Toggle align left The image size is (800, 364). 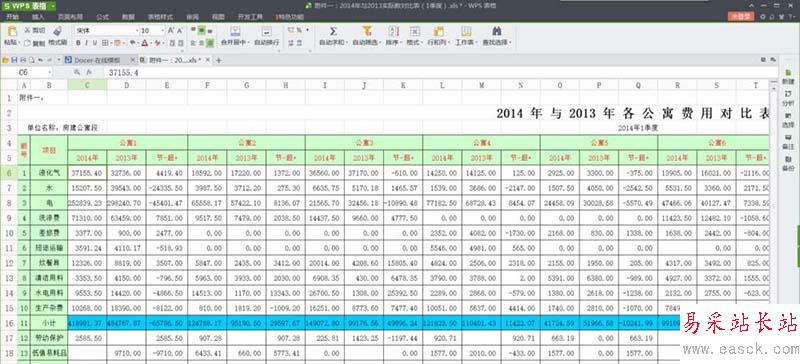[193, 43]
